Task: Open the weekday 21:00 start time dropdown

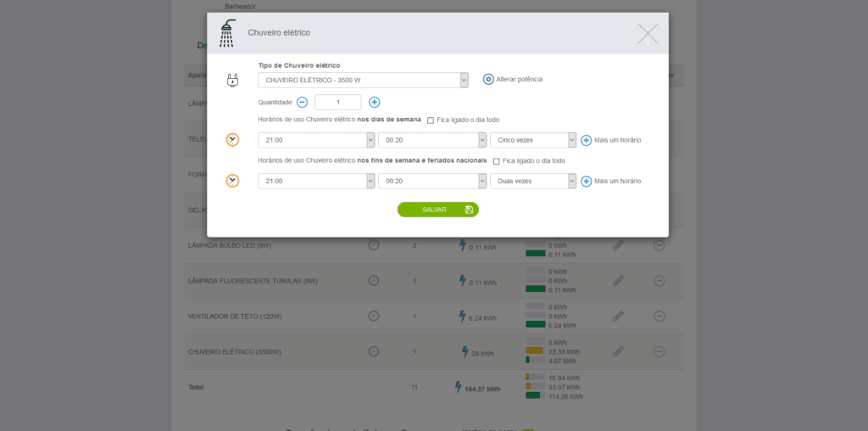Action: (x=316, y=140)
